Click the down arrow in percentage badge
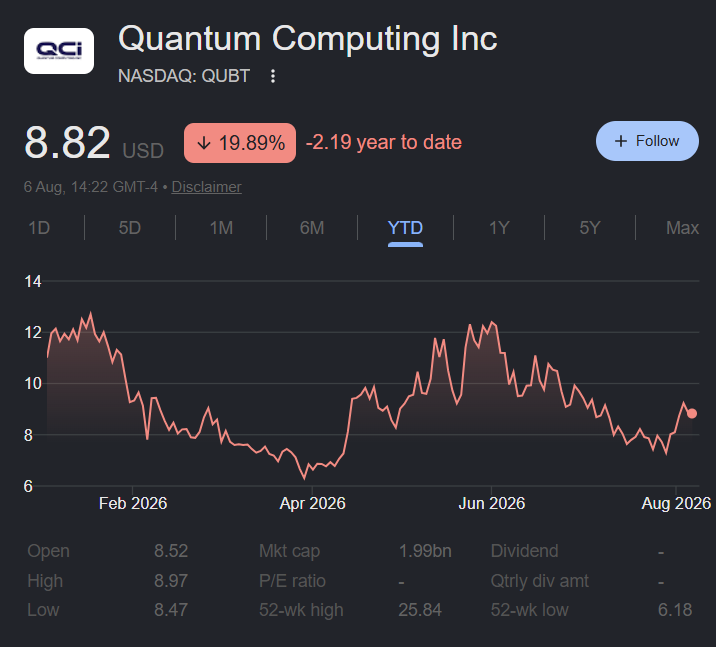Image resolution: width=716 pixels, height=647 pixels. click(204, 143)
